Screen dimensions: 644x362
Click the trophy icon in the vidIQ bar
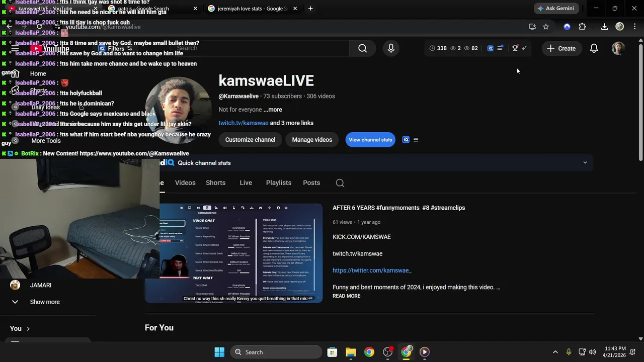[x=515, y=48]
